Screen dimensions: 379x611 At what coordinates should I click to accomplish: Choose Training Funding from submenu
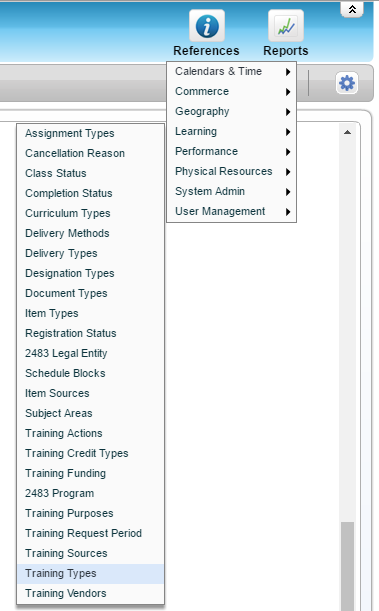pyautogui.click(x=90, y=473)
